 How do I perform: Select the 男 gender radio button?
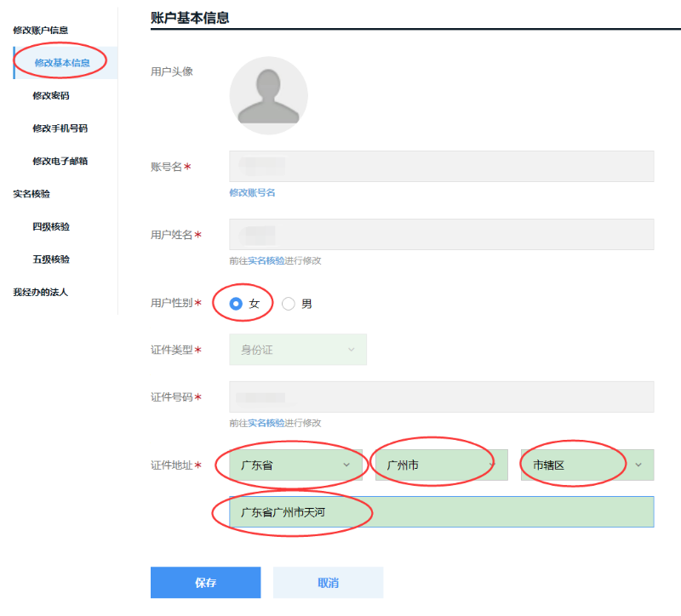(x=288, y=303)
